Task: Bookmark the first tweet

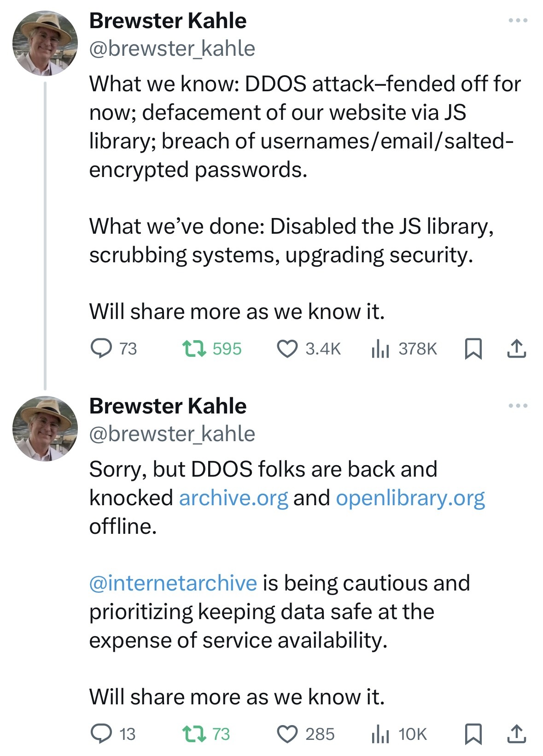Action: click(x=473, y=348)
